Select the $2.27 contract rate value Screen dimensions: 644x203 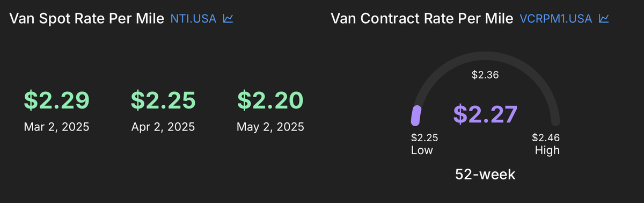[485, 114]
